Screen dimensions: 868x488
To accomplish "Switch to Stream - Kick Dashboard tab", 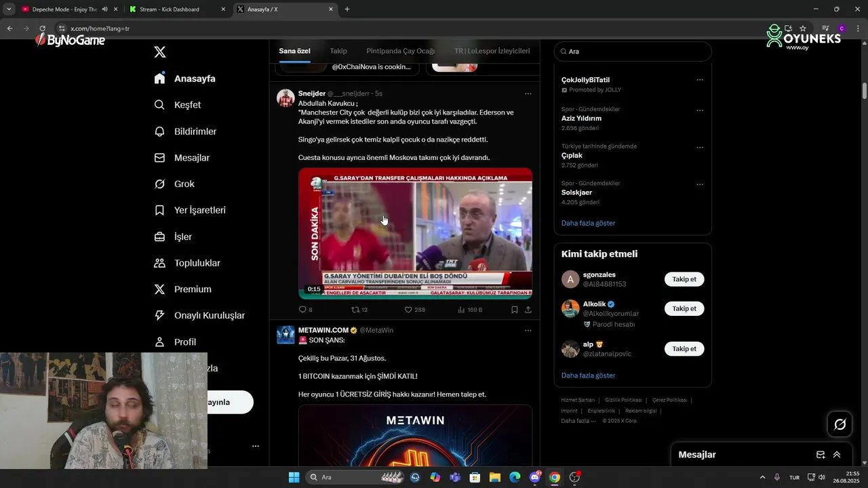I will click(178, 9).
